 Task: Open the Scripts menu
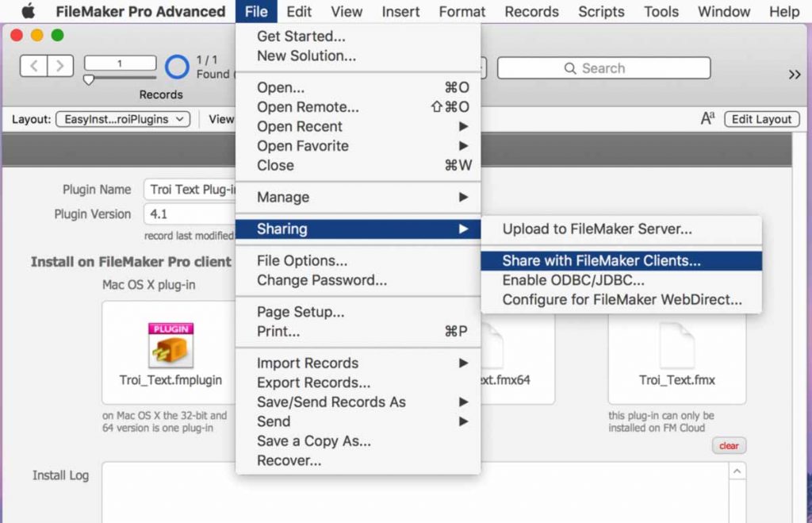tap(600, 11)
